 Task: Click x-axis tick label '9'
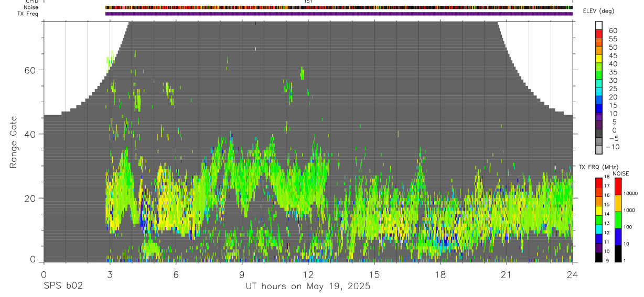(242, 274)
